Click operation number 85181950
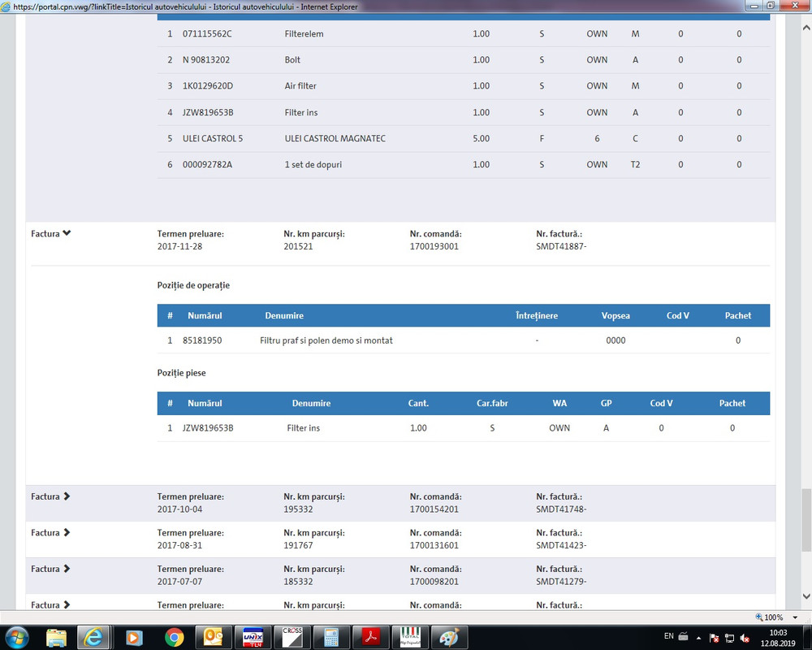812x650 pixels. click(202, 340)
